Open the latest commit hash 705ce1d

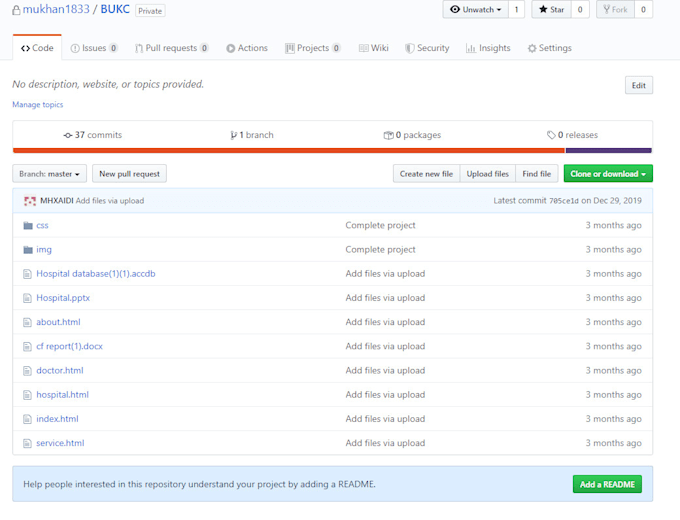point(563,201)
